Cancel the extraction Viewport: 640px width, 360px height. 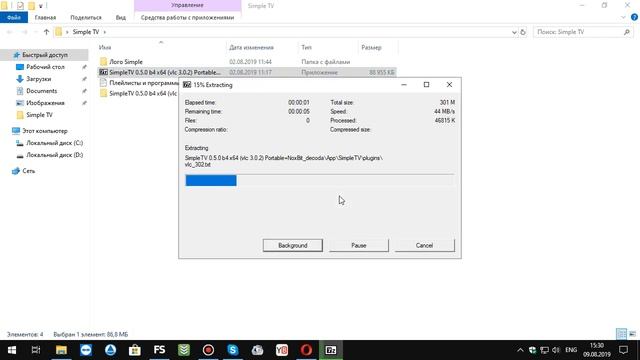(424, 245)
